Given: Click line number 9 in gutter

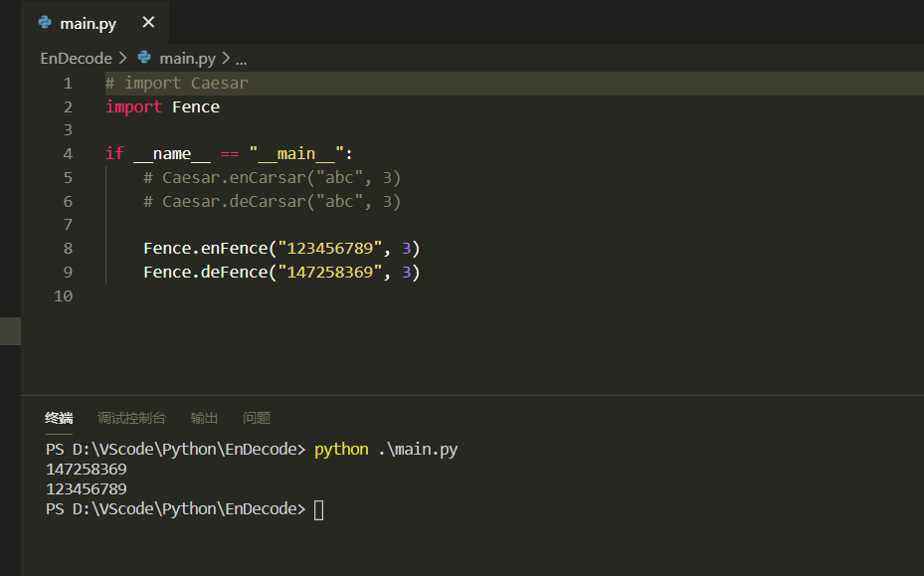Looking at the screenshot, I should [68, 272].
